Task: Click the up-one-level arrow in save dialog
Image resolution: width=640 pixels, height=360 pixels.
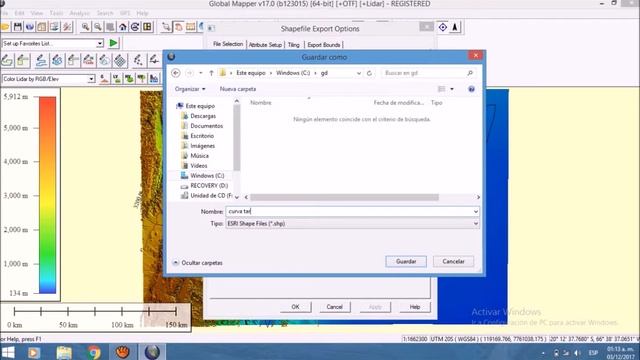Action: tap(211, 73)
